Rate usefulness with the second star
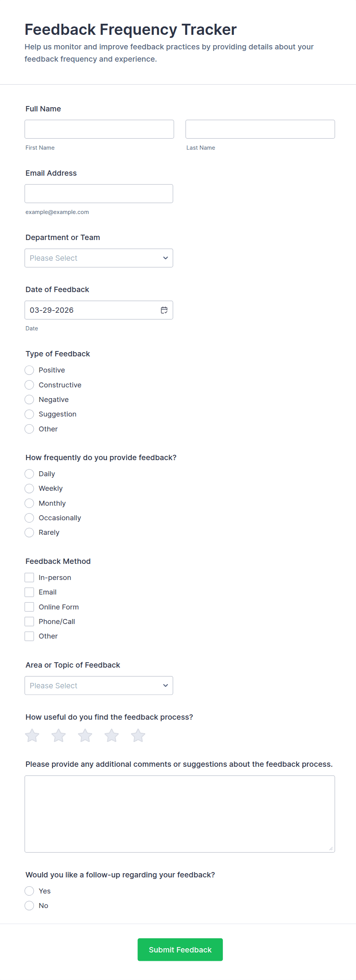Viewport: 356px width, 980px height. point(59,735)
